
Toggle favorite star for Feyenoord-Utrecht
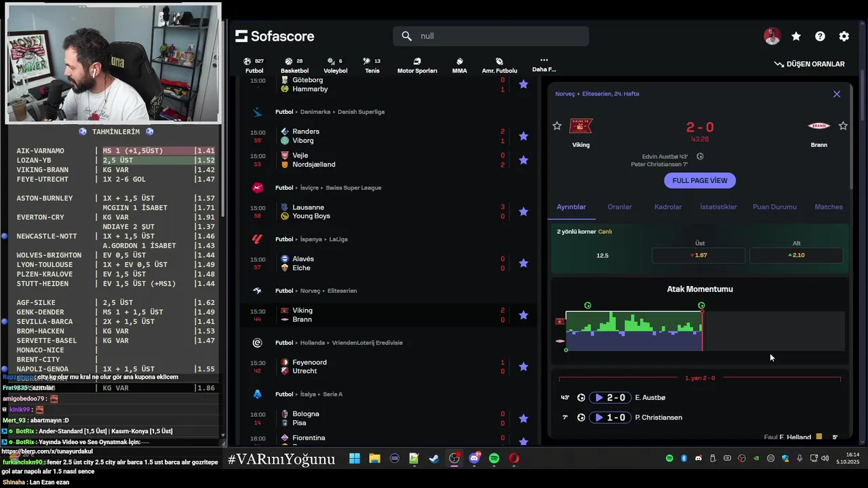(524, 367)
